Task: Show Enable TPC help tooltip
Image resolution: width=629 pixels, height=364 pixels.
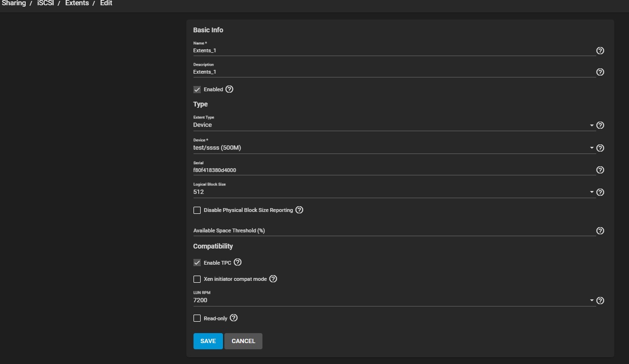Action: (238, 262)
